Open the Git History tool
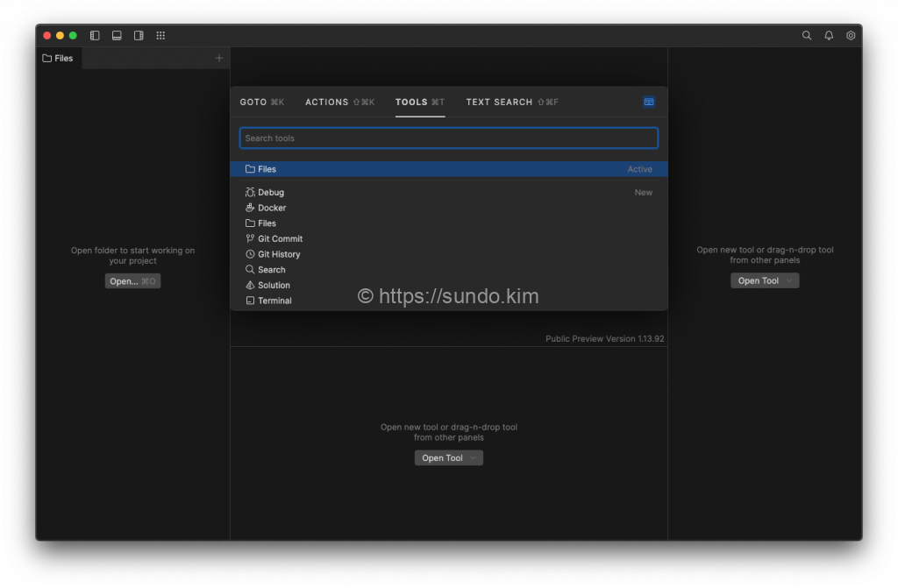Image resolution: width=898 pixels, height=588 pixels. 279,255
